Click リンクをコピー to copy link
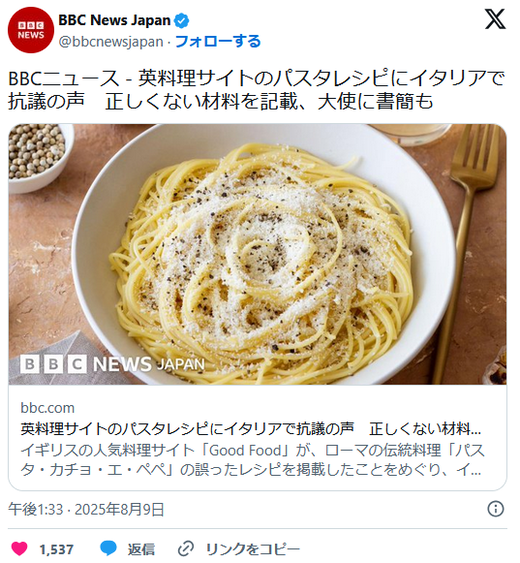Image resolution: width=520 pixels, height=563 pixels. (252, 549)
